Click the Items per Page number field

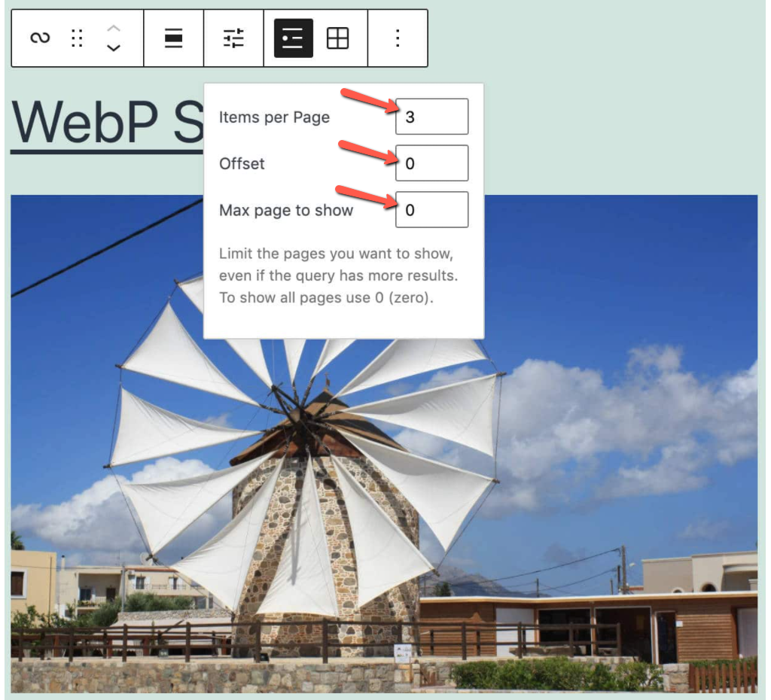pos(431,117)
